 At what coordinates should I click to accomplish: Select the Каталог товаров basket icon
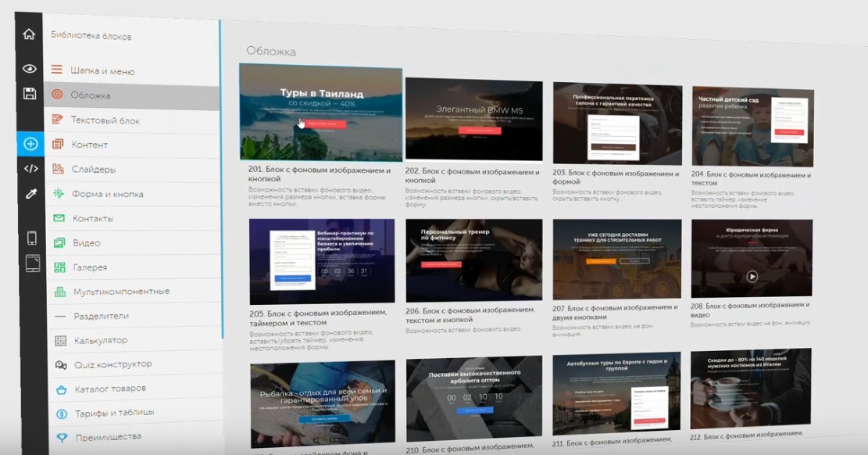tap(62, 389)
